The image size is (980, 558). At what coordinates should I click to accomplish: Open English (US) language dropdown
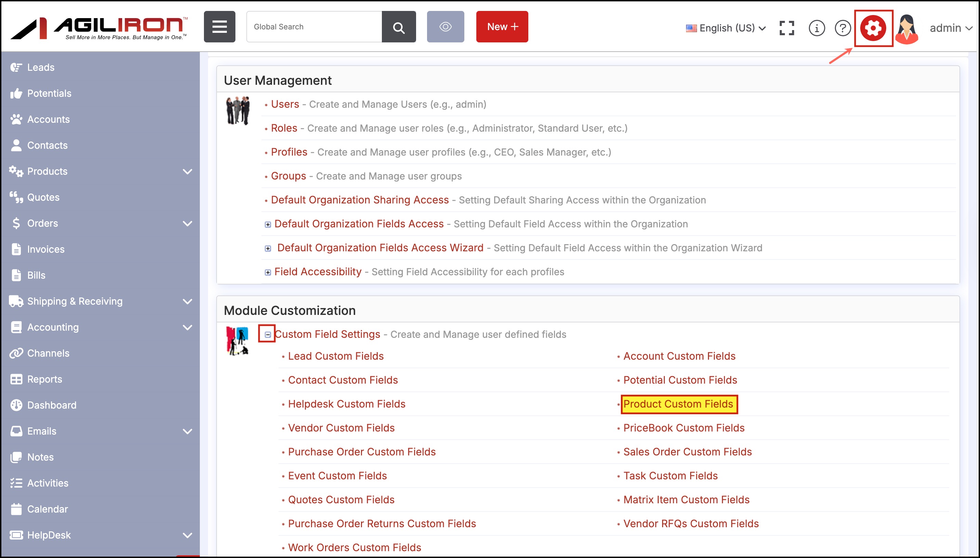pos(726,28)
